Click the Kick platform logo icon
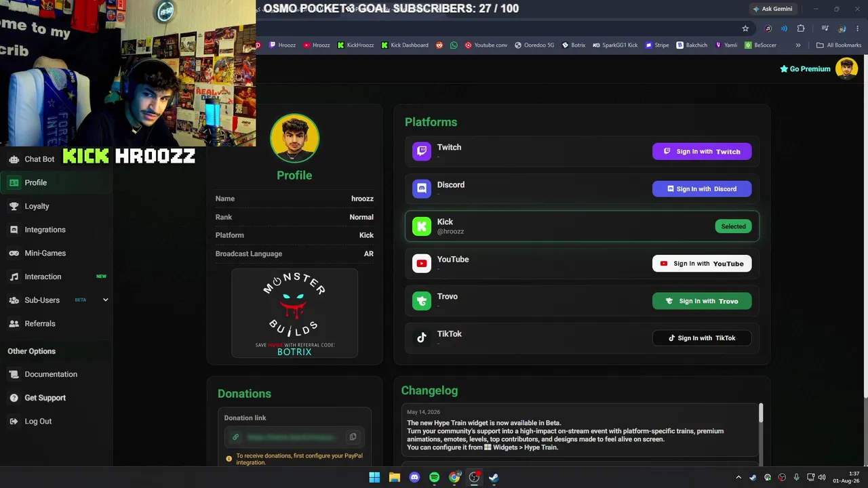This screenshot has width=868, height=488. 422,226
